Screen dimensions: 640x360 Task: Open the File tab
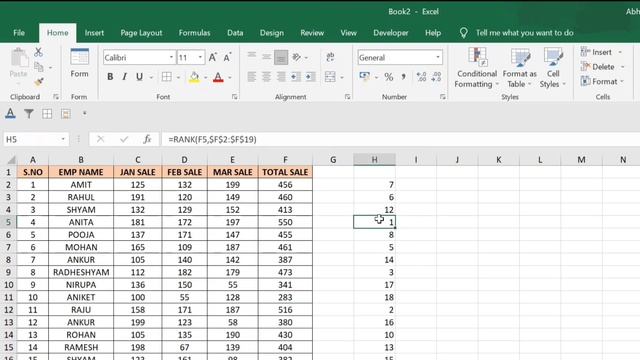19,33
